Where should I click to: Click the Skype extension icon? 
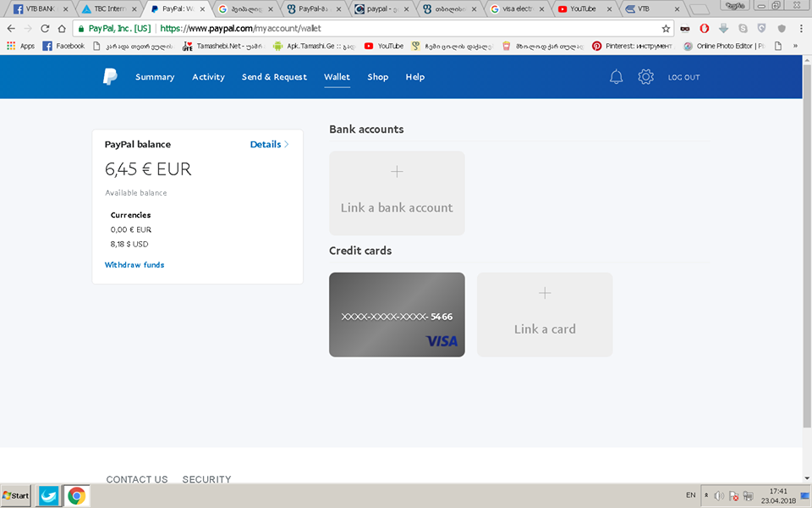tap(743, 29)
